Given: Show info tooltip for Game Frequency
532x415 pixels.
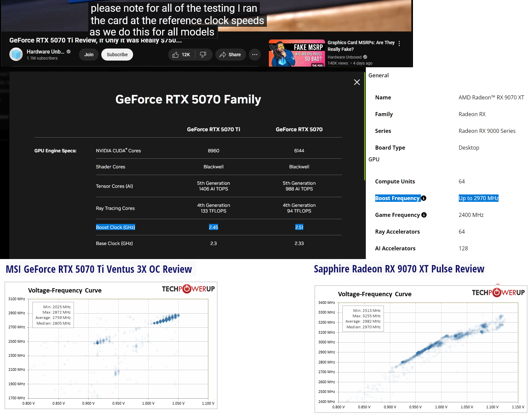Looking at the screenshot, I should pyautogui.click(x=424, y=215).
